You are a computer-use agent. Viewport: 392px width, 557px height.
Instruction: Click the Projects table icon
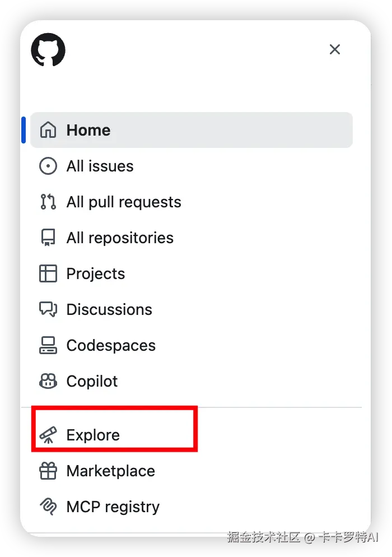coord(48,273)
